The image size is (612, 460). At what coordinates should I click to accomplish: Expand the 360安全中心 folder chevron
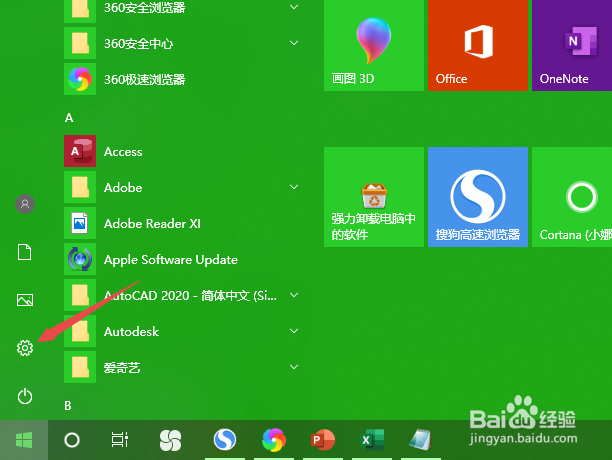point(294,43)
